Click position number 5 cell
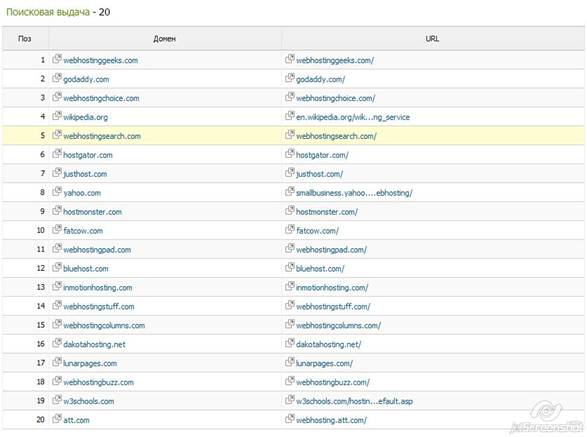Image resolution: width=587 pixels, height=437 pixels. coord(42,135)
